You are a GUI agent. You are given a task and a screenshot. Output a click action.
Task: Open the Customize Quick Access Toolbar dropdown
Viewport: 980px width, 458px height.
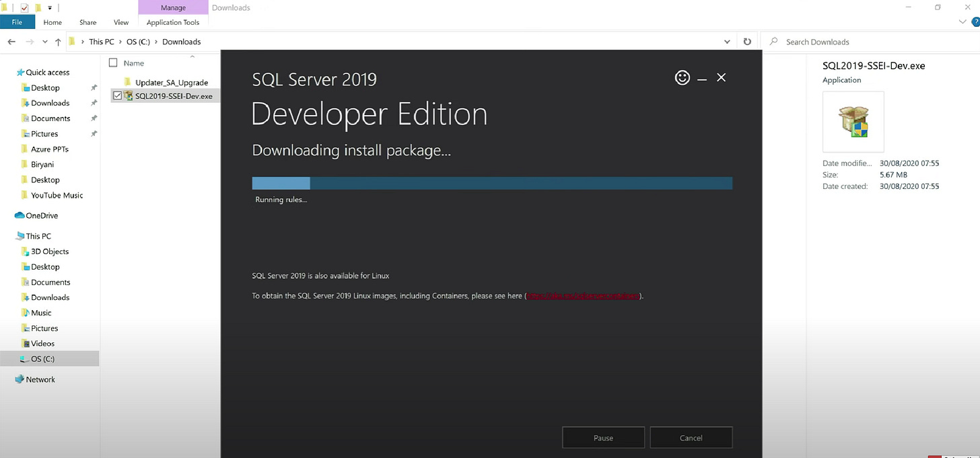(50, 7)
